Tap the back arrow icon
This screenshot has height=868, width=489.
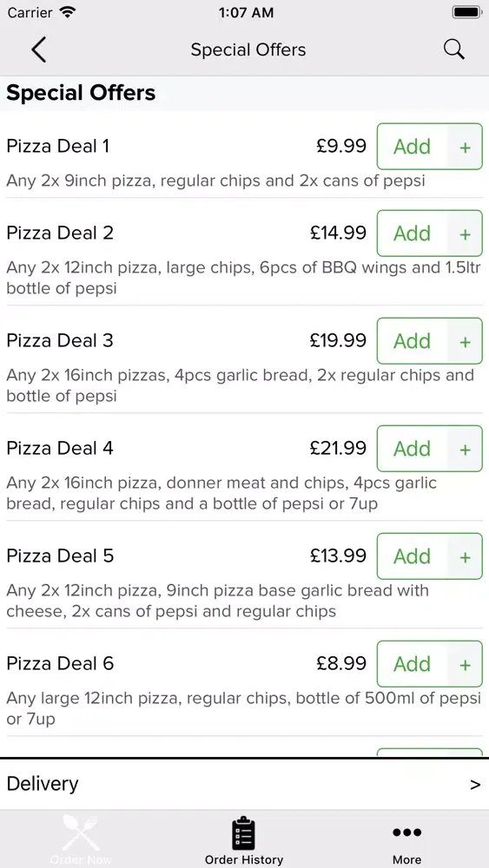pyautogui.click(x=39, y=49)
